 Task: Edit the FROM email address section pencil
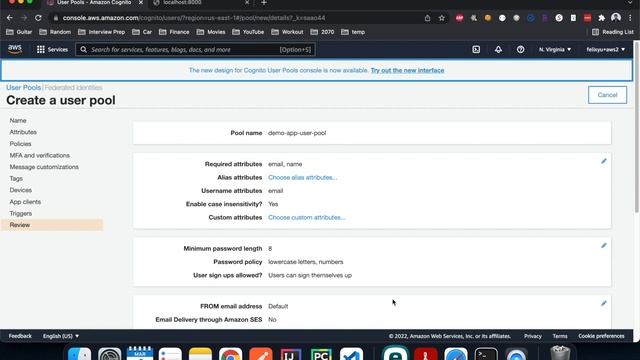[x=604, y=303]
